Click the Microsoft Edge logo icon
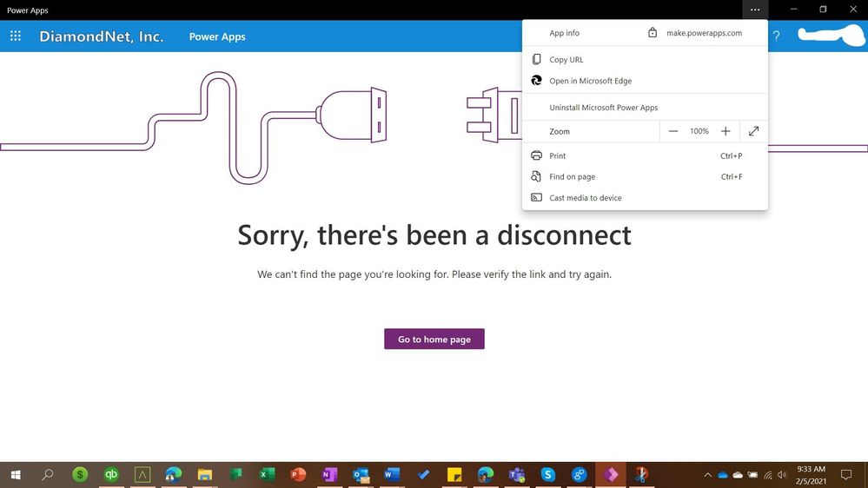The width and height of the screenshot is (868, 488). (x=536, y=80)
